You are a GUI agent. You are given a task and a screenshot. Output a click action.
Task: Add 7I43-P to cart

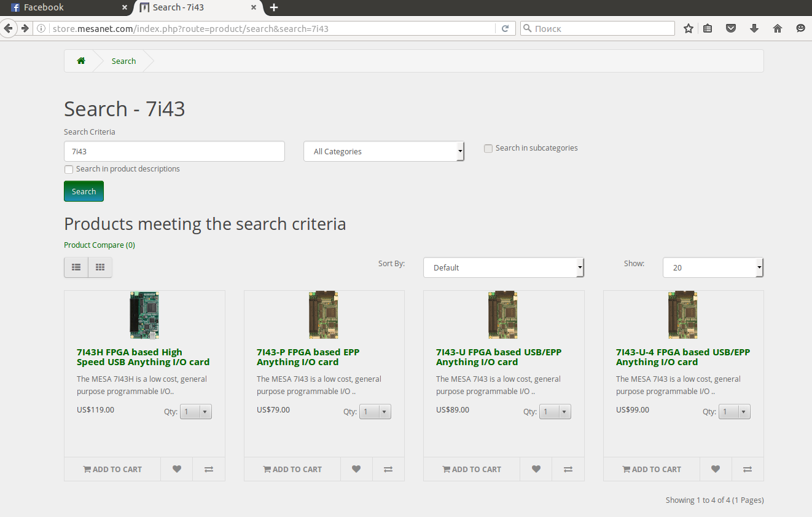tap(292, 469)
